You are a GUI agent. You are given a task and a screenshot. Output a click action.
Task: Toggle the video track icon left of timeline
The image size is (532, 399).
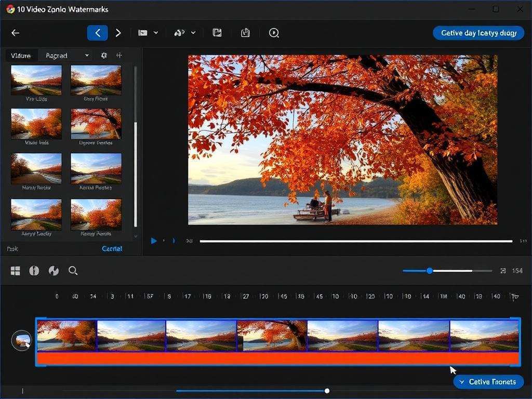(22, 341)
